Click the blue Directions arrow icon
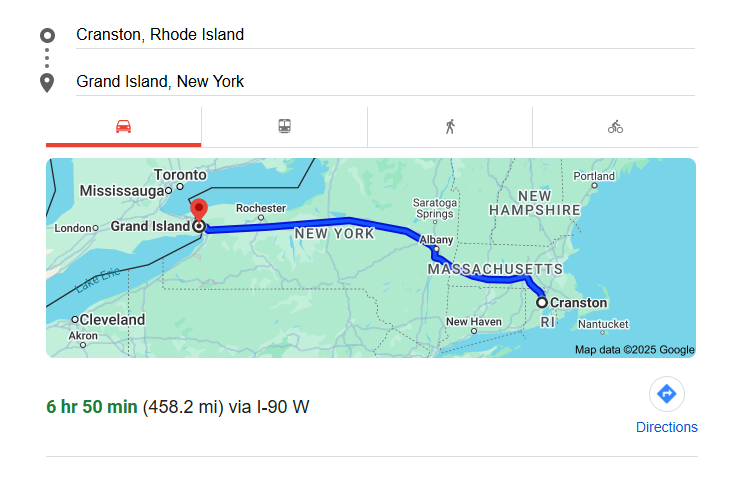This screenshot has width=730, height=491. tap(666, 394)
